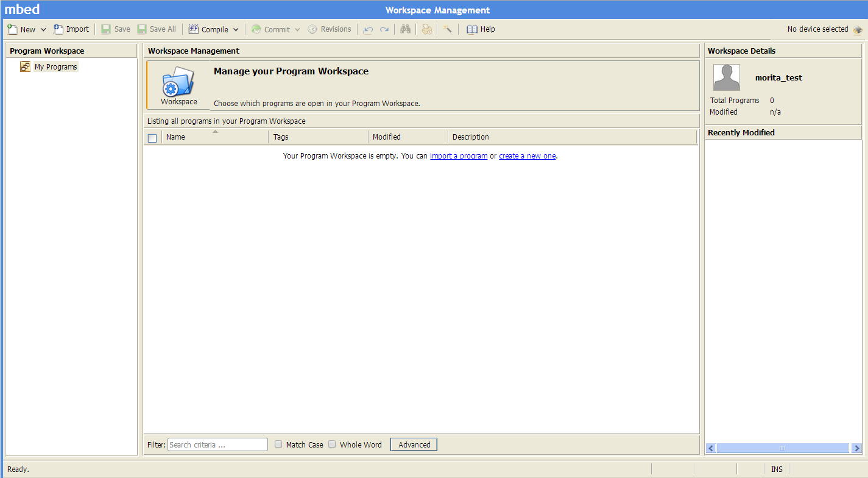This screenshot has width=868, height=478.
Task: Click the Undo arrow icon
Action: (368, 29)
